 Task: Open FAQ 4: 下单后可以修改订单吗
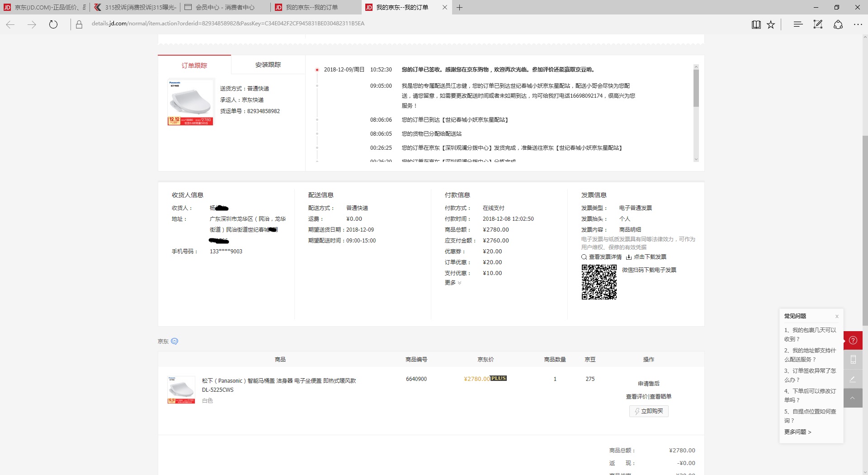pyautogui.click(x=810, y=395)
